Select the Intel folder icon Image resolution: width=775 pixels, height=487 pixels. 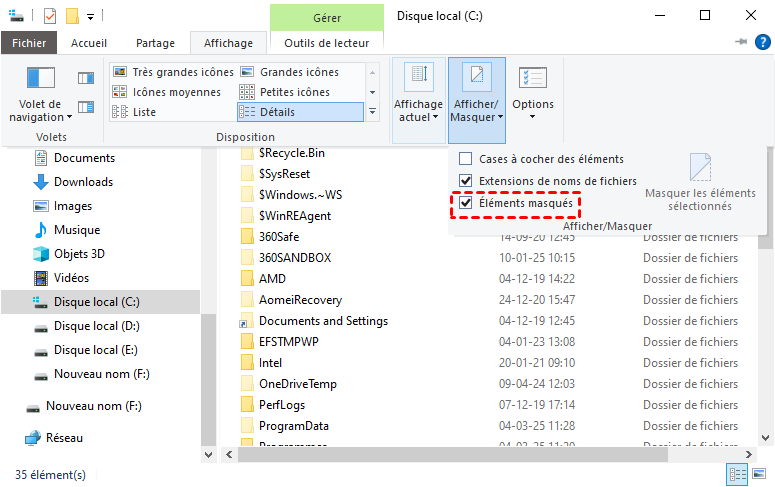coord(247,363)
